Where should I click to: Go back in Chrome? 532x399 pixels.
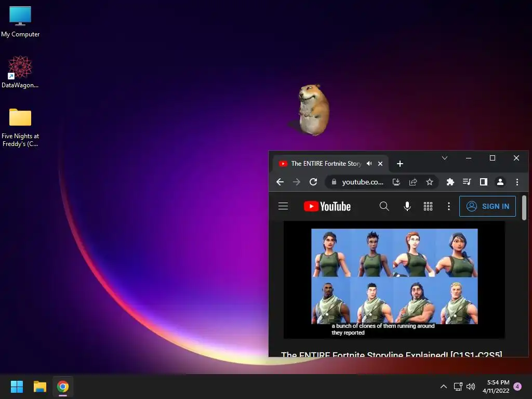coord(280,182)
